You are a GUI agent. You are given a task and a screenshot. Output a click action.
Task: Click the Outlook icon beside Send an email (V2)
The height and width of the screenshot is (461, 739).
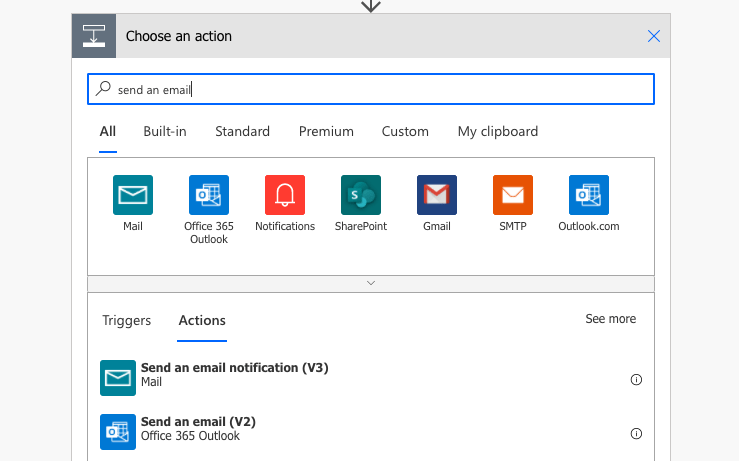coord(118,432)
